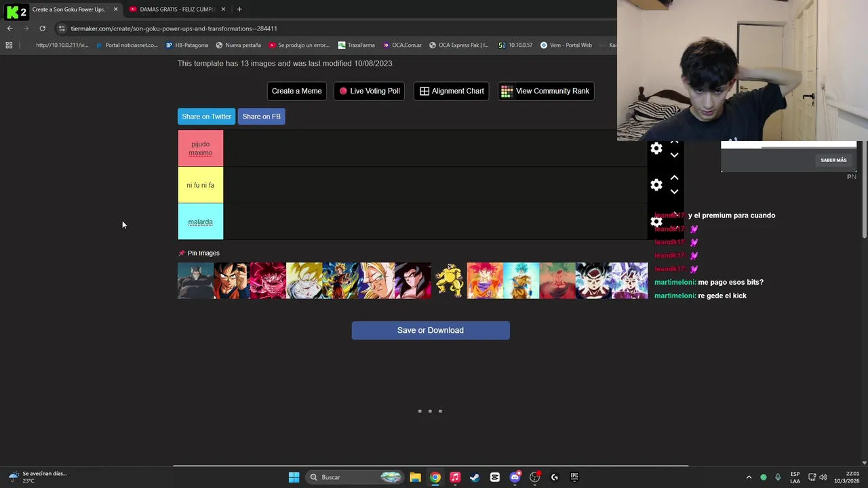Select base form Goku image

click(x=232, y=281)
